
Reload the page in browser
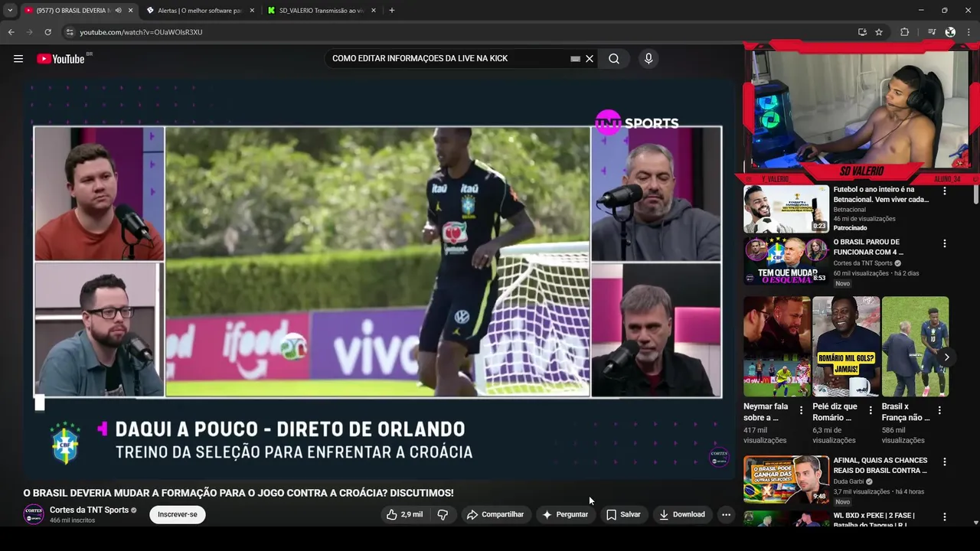point(47,32)
